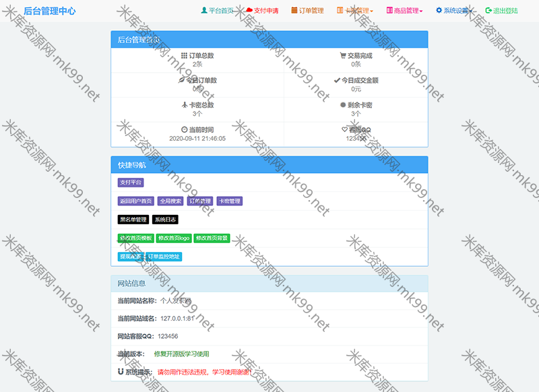This screenshot has width=539, height=392.
Task: Click the logout arrow icon
Action: click(488, 10)
